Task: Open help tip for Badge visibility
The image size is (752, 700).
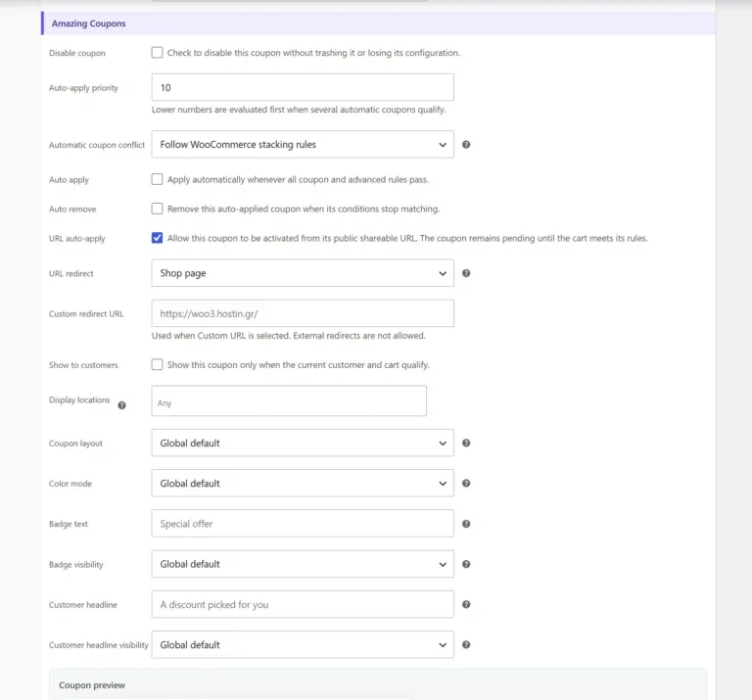Action: 466,564
